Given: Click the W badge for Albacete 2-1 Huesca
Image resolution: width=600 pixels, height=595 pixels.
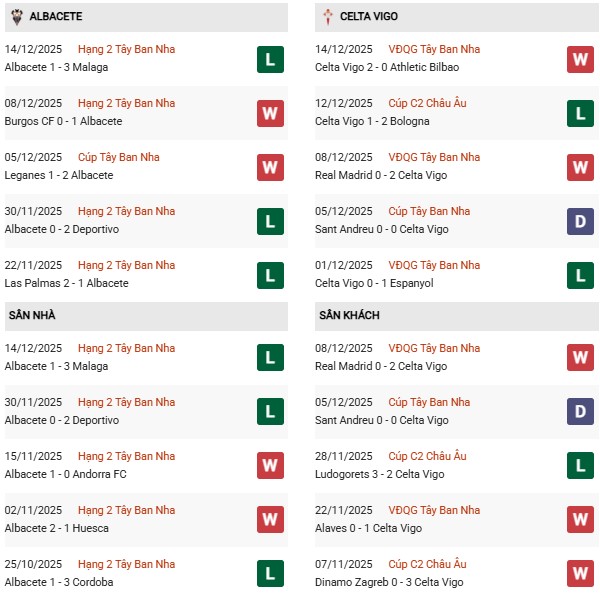Looking at the screenshot, I should (269, 519).
